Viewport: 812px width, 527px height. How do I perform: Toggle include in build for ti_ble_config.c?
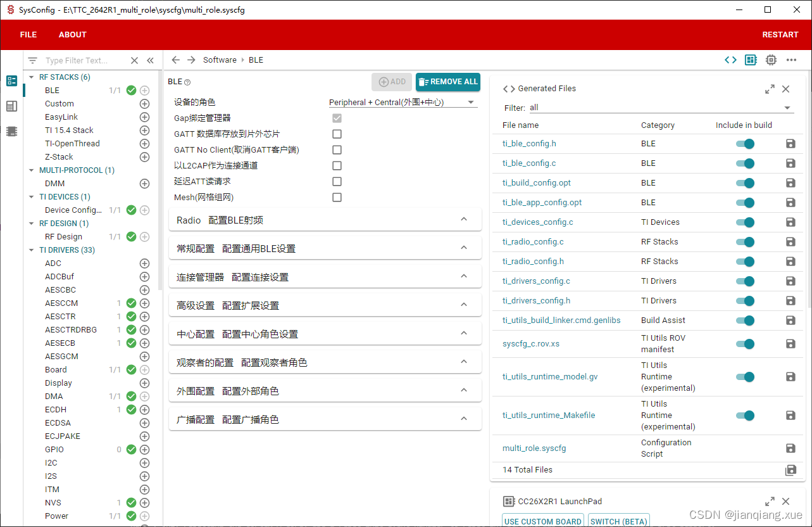pos(746,163)
